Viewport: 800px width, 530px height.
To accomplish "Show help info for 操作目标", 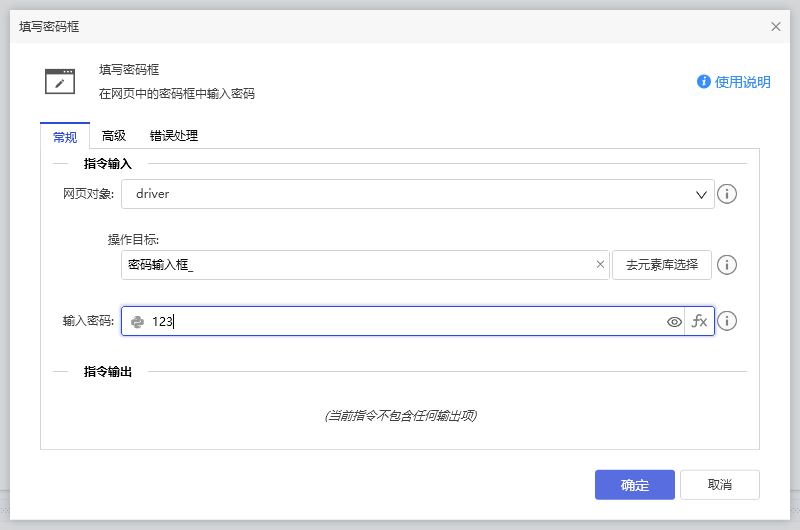I will coord(728,265).
